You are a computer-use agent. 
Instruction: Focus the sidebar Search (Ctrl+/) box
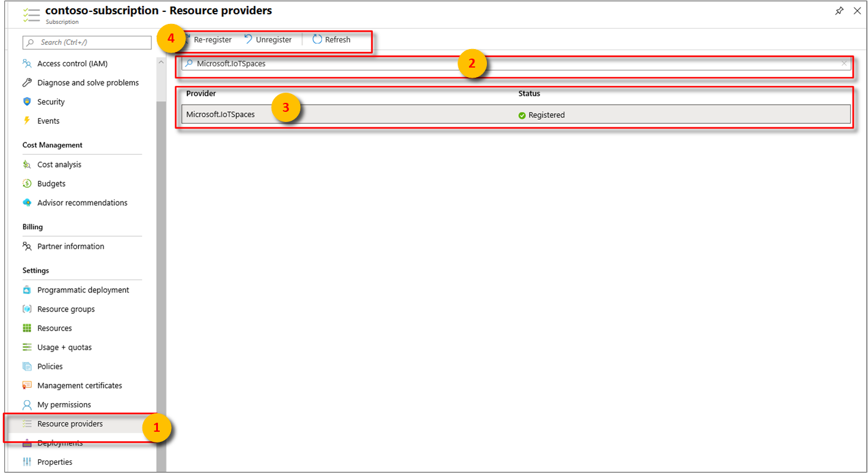87,42
